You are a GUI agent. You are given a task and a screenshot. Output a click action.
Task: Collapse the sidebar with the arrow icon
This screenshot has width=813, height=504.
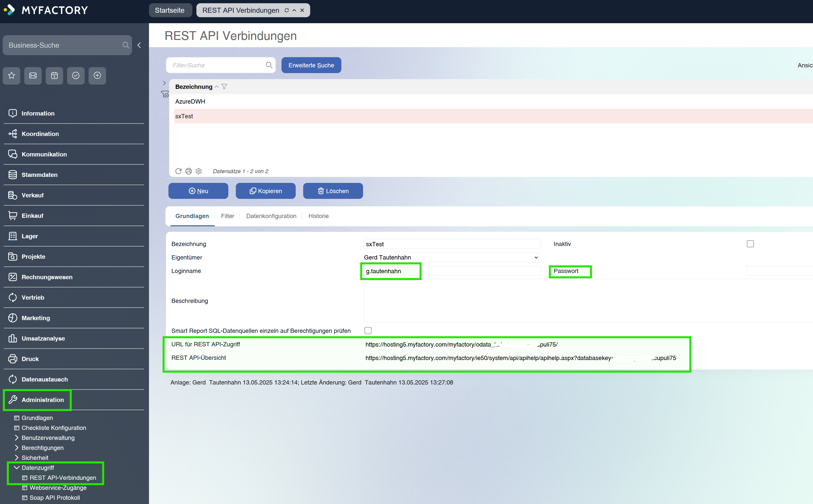point(139,45)
